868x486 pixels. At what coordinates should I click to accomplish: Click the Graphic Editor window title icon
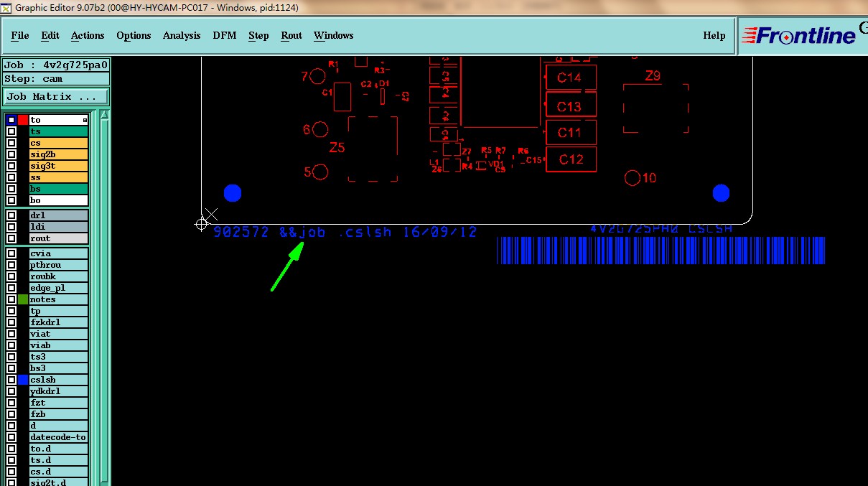6,7
